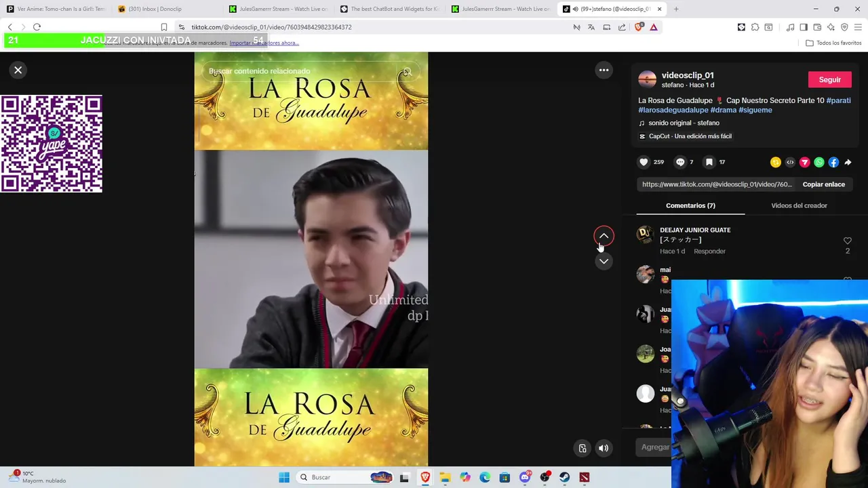Send to friends with red paper-plane icon
The image size is (868, 488).
(x=804, y=162)
